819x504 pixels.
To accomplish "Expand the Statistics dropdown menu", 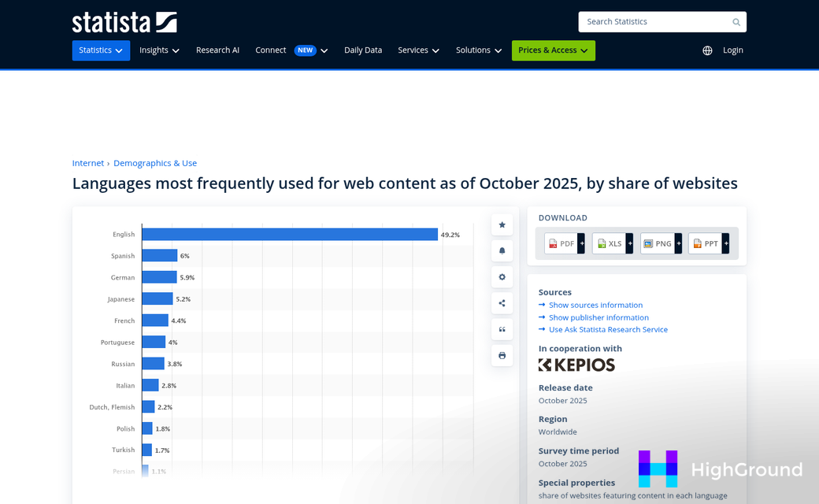I will pyautogui.click(x=101, y=50).
